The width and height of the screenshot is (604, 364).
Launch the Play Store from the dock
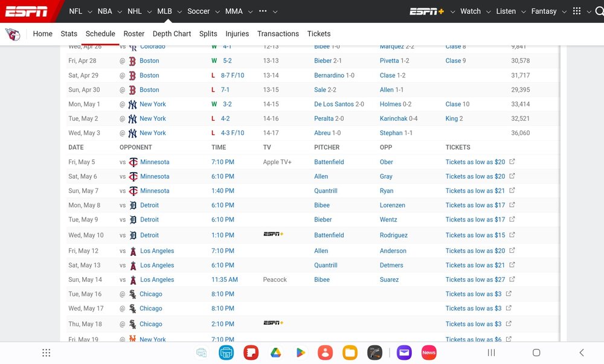coord(300,353)
